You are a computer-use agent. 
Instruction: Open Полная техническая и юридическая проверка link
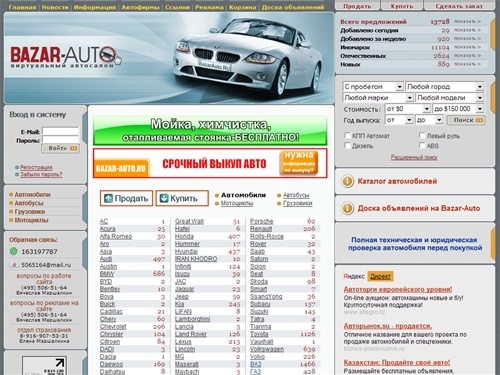(x=415, y=244)
